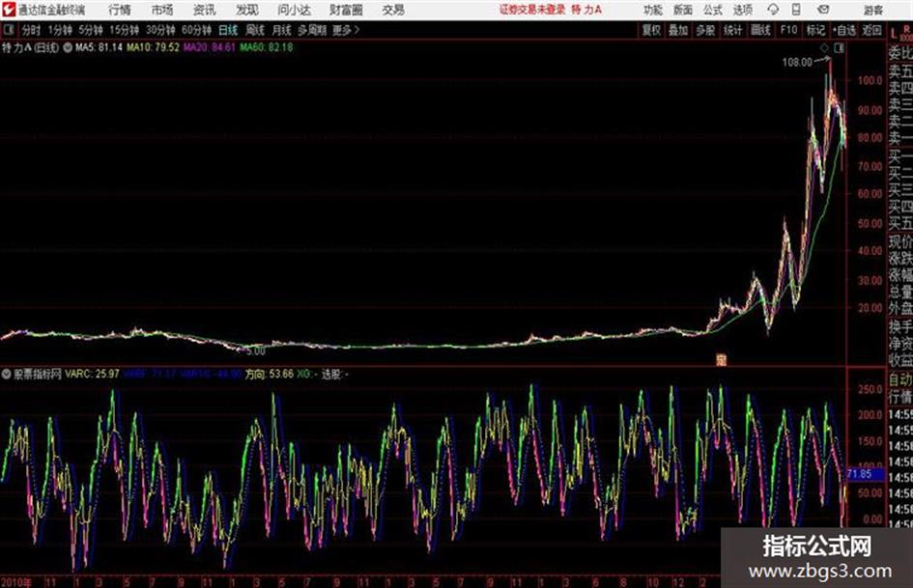Expand MA indicator dropdown beside 特力A (日线)
Viewport: 913px width, 588px height.
coord(68,47)
